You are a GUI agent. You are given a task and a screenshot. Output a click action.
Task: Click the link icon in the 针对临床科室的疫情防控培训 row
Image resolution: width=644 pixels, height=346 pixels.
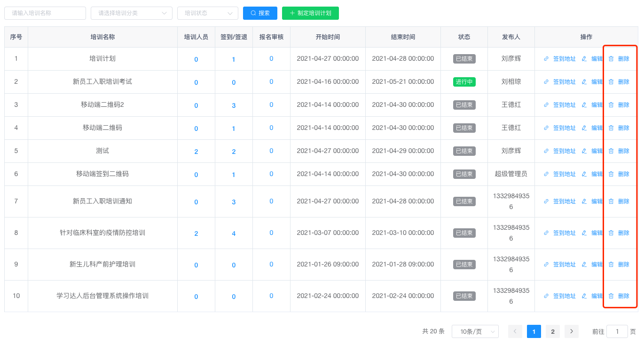546,233
